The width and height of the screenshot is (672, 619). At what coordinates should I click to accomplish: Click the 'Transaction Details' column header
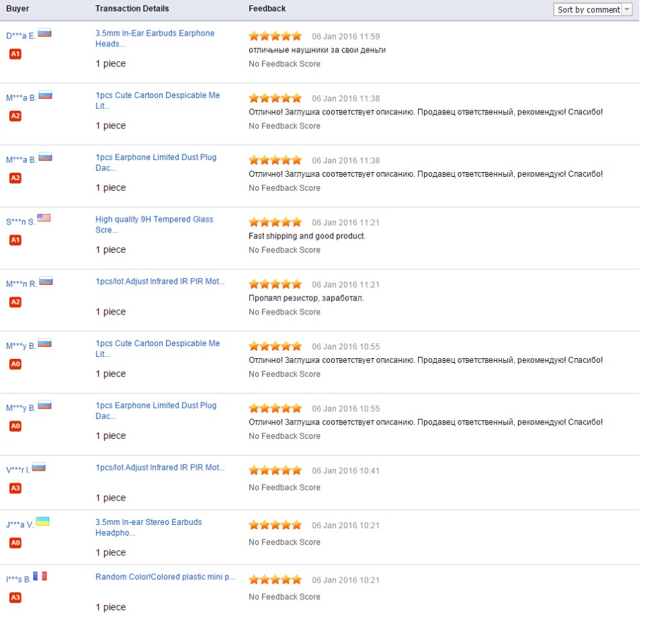[x=132, y=9]
